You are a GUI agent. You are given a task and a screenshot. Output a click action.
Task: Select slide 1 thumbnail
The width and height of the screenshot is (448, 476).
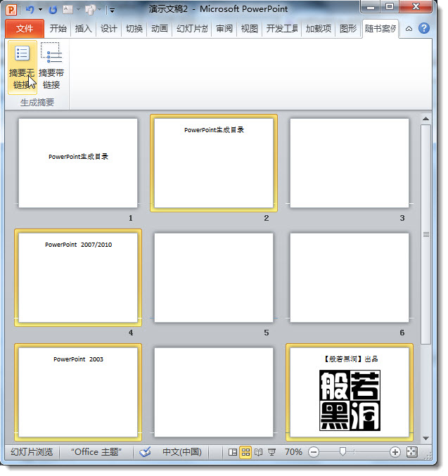[78, 163]
